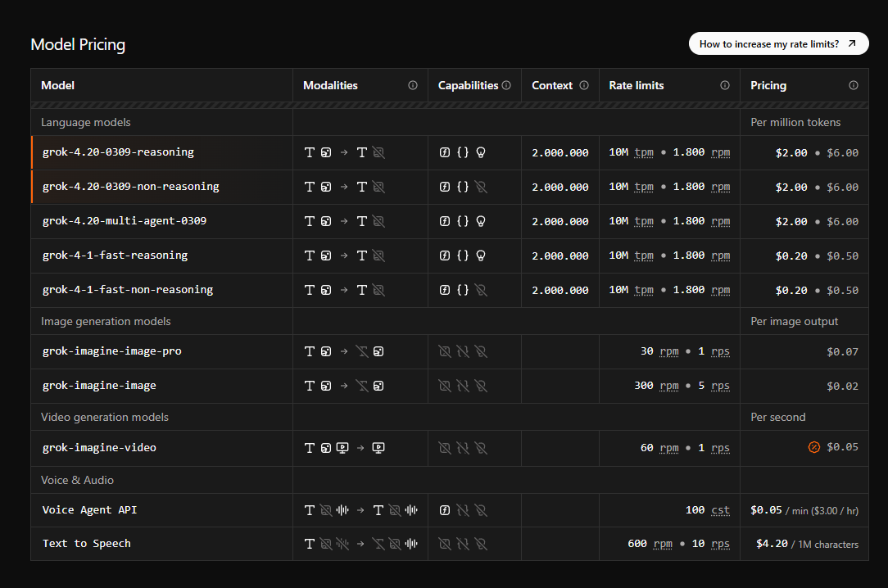
Task: Click the info icon beside Modalities header
Action: (x=413, y=85)
